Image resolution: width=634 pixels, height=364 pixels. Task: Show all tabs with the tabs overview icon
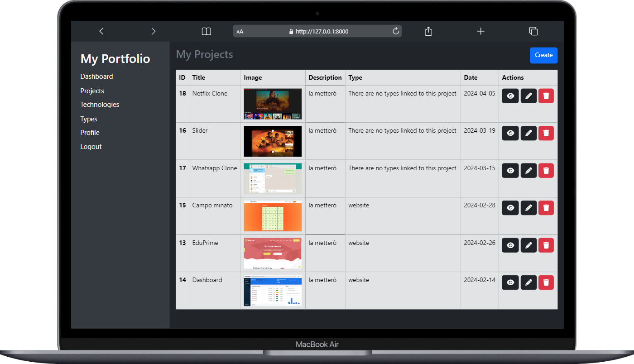click(x=533, y=31)
